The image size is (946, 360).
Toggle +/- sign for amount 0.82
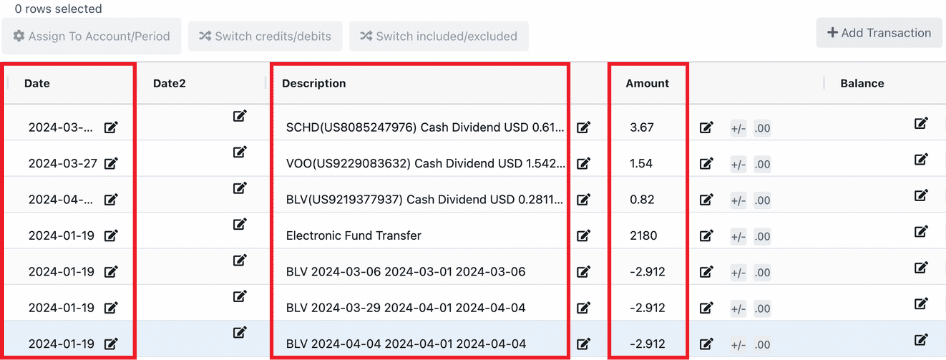tap(738, 200)
